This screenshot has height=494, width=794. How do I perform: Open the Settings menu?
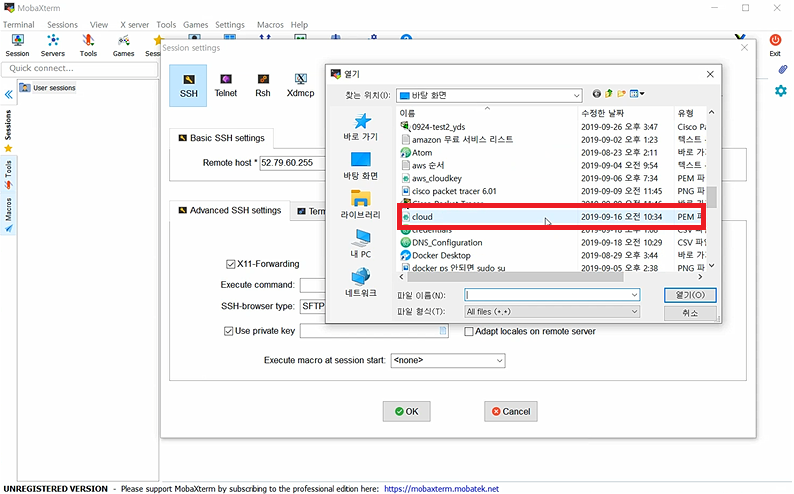click(x=229, y=24)
